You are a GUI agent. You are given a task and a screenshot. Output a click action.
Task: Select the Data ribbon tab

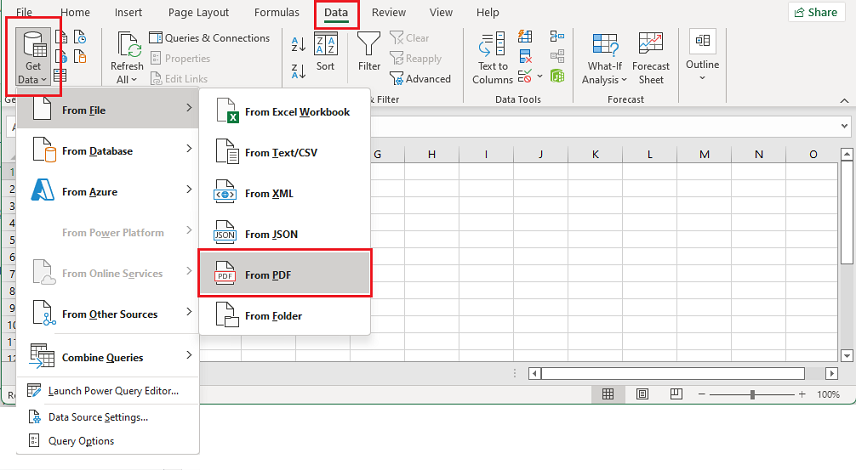[x=336, y=13]
